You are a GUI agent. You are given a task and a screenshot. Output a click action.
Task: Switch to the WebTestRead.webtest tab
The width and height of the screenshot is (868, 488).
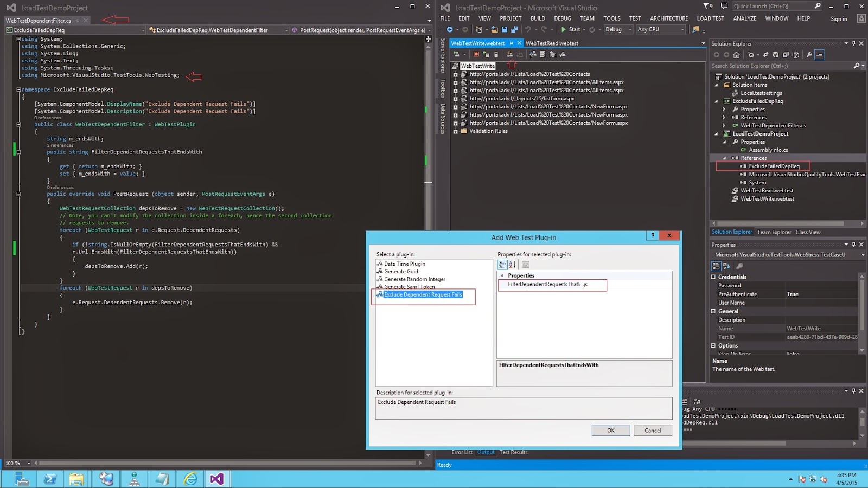tap(552, 43)
